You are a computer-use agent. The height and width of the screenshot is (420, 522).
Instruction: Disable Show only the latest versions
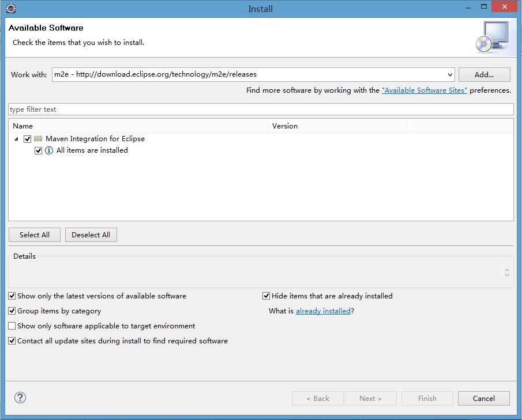pos(12,296)
